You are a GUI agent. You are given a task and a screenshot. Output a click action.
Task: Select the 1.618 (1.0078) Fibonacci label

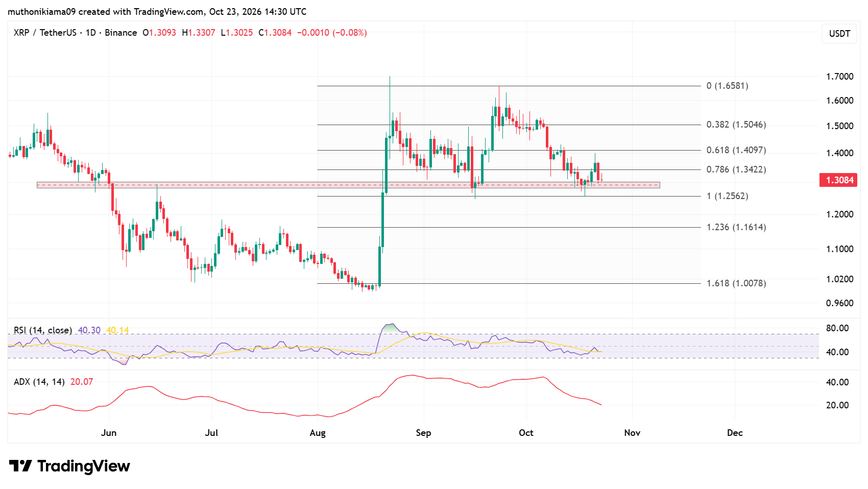[736, 283]
